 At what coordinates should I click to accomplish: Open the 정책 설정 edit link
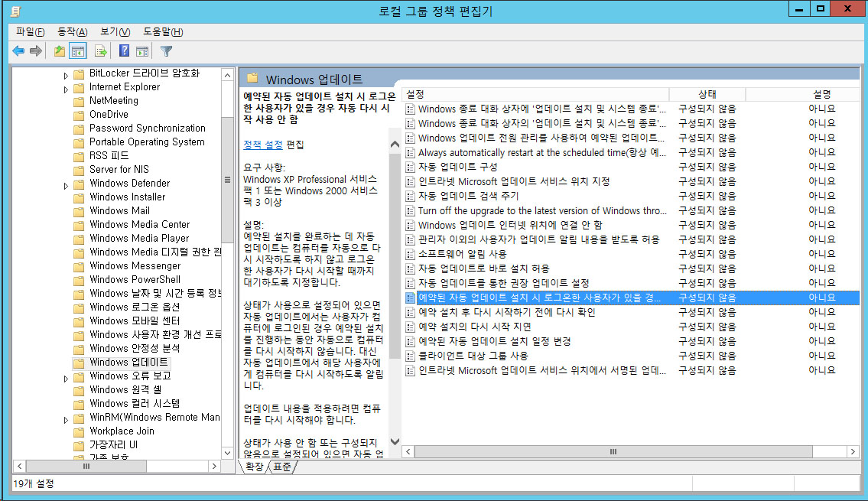tap(263, 145)
